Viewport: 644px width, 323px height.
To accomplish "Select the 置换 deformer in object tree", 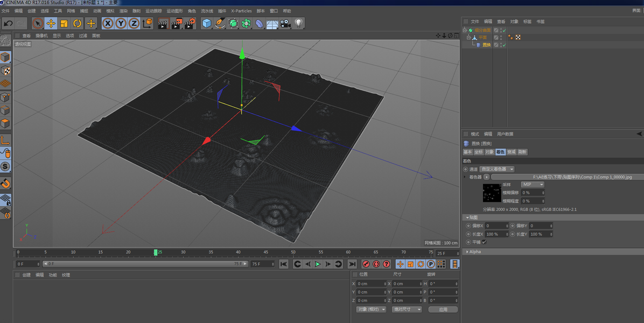I will pyautogui.click(x=487, y=45).
